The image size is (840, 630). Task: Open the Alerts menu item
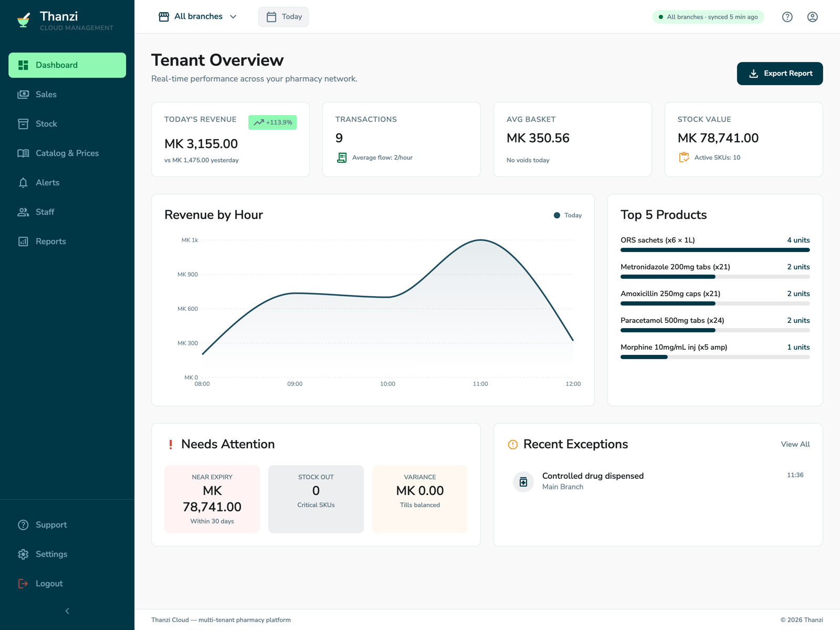[67, 183]
